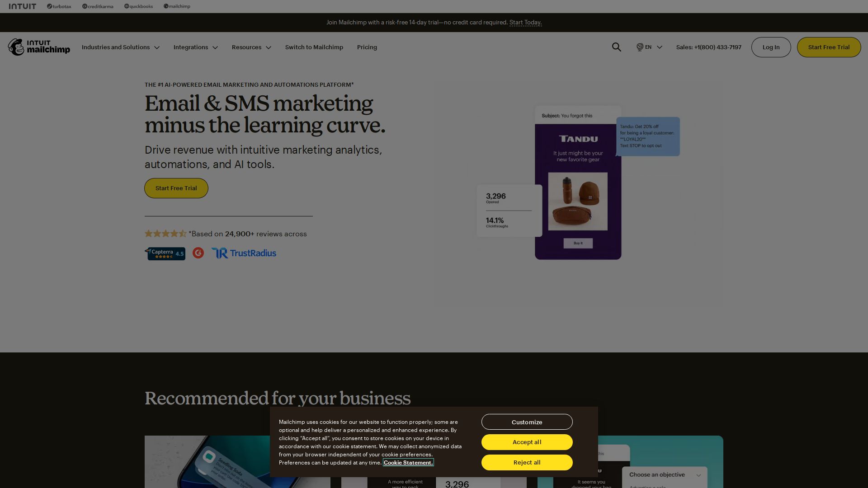Screen dimensions: 868x488
Task: Accept all cookies
Action: point(527,442)
